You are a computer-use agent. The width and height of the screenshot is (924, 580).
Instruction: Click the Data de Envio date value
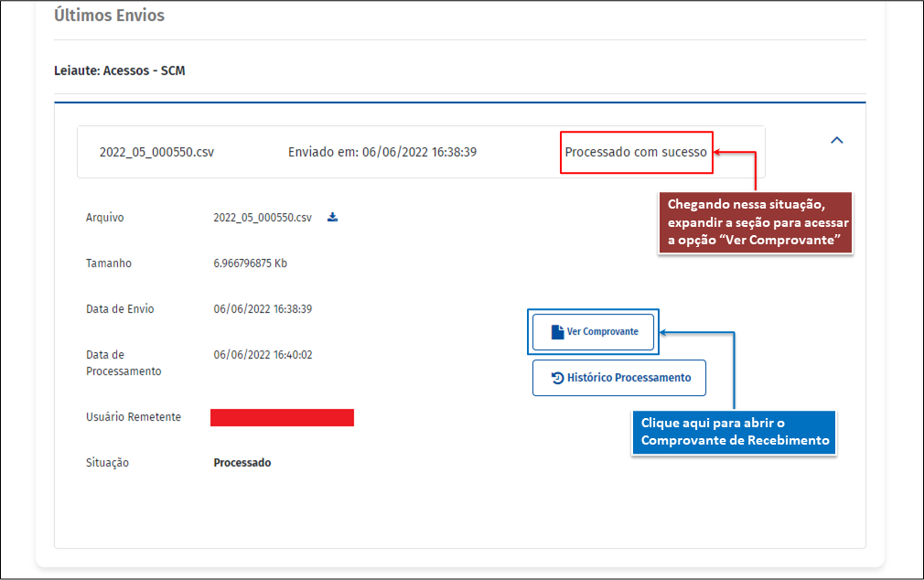tap(263, 309)
